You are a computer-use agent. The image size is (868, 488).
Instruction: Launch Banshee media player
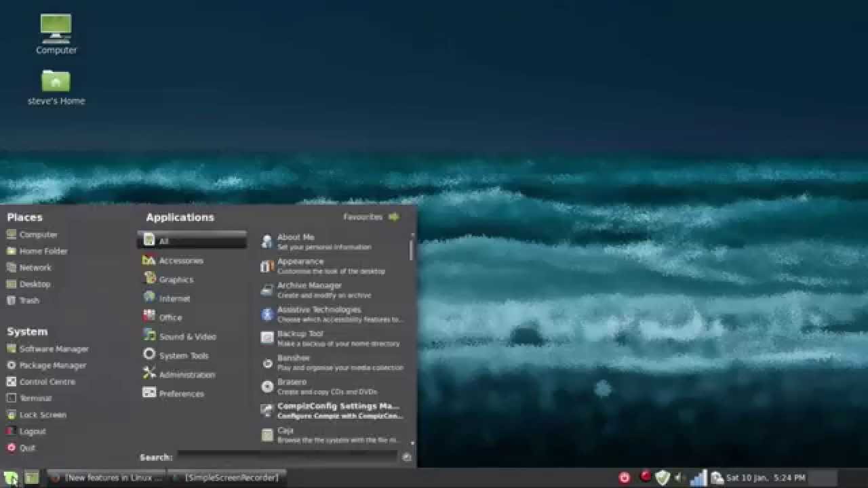(333, 363)
